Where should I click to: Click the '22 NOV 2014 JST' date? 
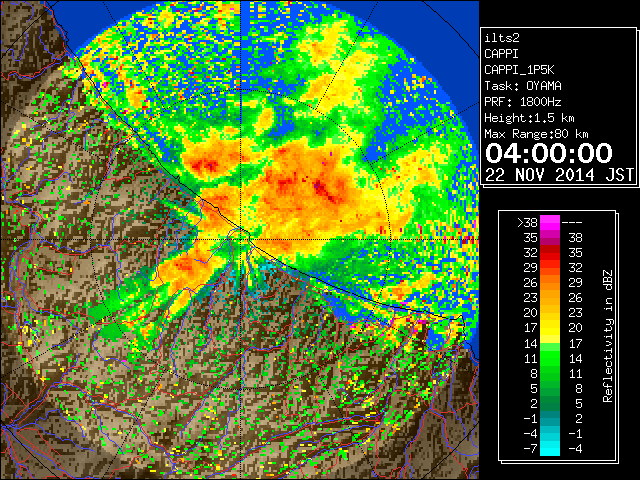pos(559,175)
